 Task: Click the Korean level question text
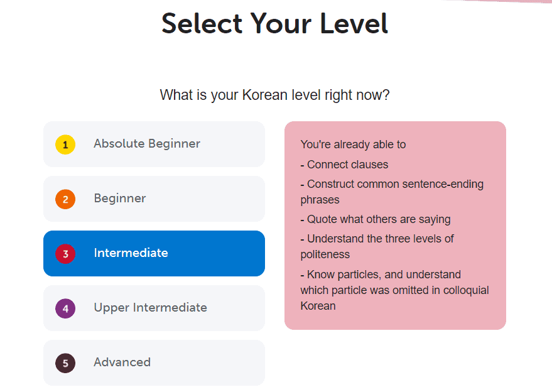[x=274, y=95]
